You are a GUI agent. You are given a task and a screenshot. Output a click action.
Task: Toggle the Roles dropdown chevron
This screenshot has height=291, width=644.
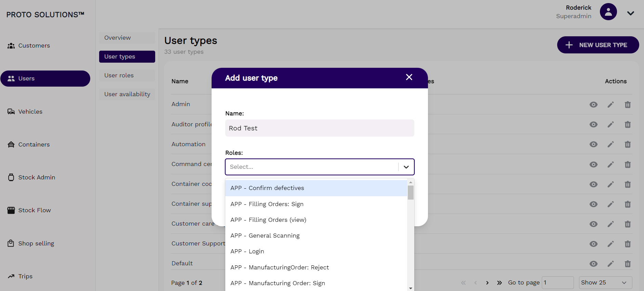pyautogui.click(x=406, y=167)
